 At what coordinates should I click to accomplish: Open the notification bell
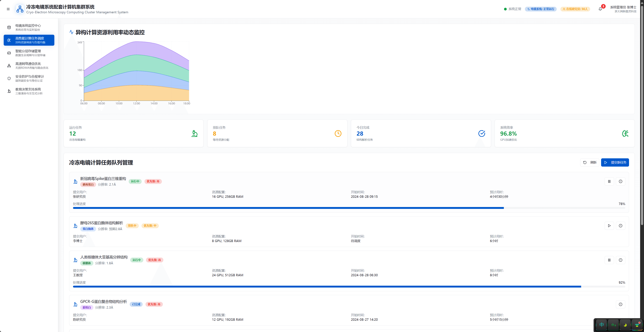point(600,9)
